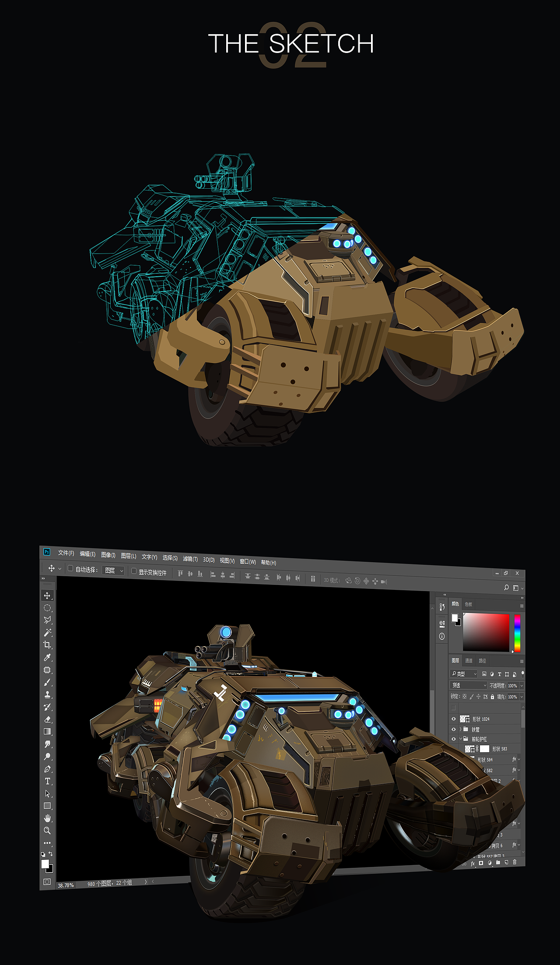Create a new group folder icon

pos(498,863)
